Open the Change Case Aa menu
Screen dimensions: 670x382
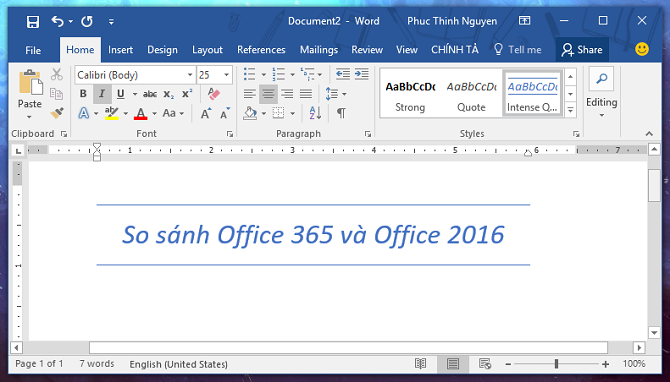173,113
